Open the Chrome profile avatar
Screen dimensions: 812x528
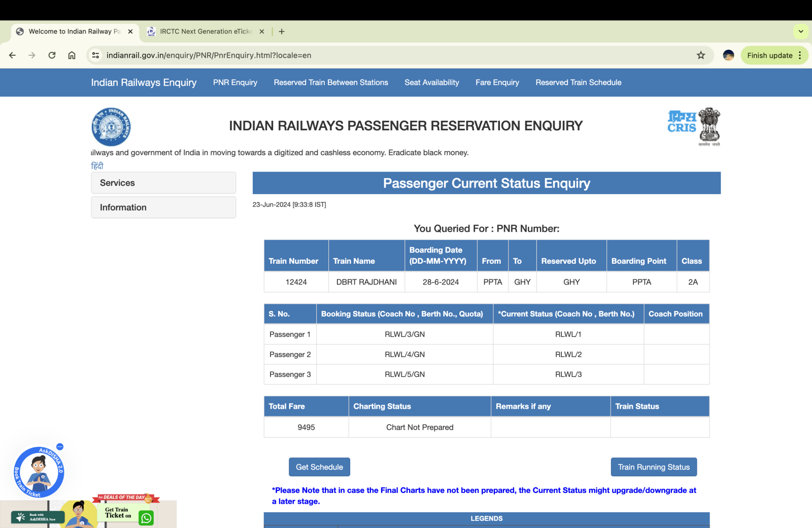click(x=728, y=55)
